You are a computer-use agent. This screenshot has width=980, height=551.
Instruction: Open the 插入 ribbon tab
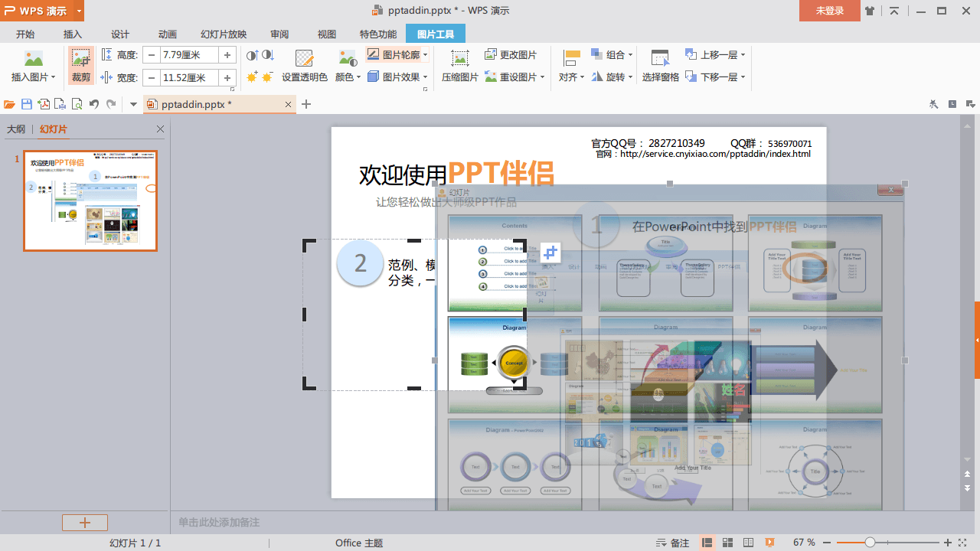(73, 34)
